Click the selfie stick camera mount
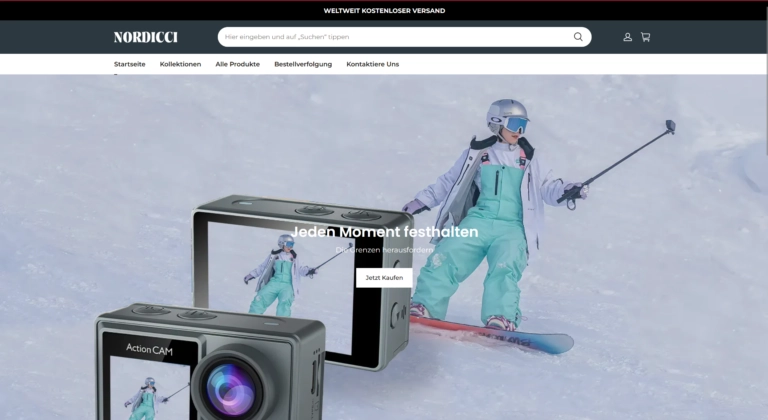The width and height of the screenshot is (768, 420). tap(669, 127)
